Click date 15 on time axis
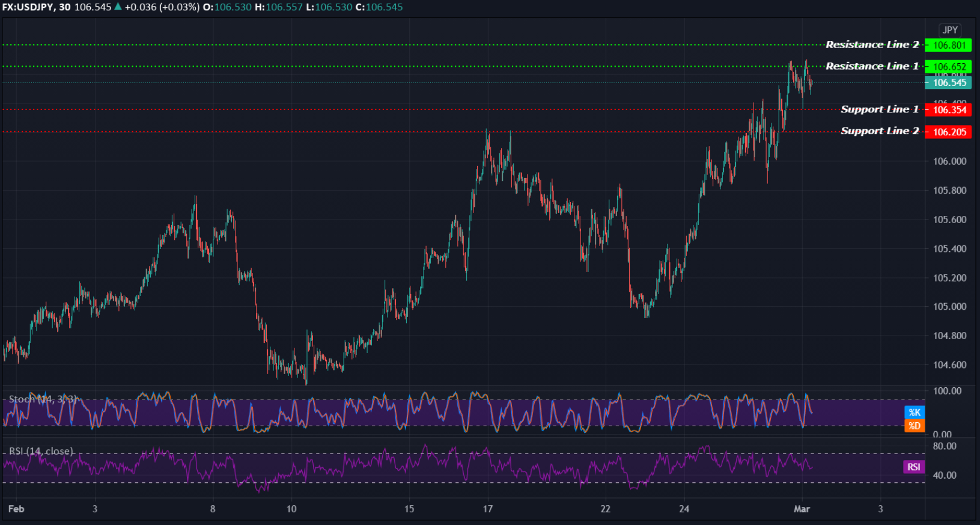 (x=409, y=509)
